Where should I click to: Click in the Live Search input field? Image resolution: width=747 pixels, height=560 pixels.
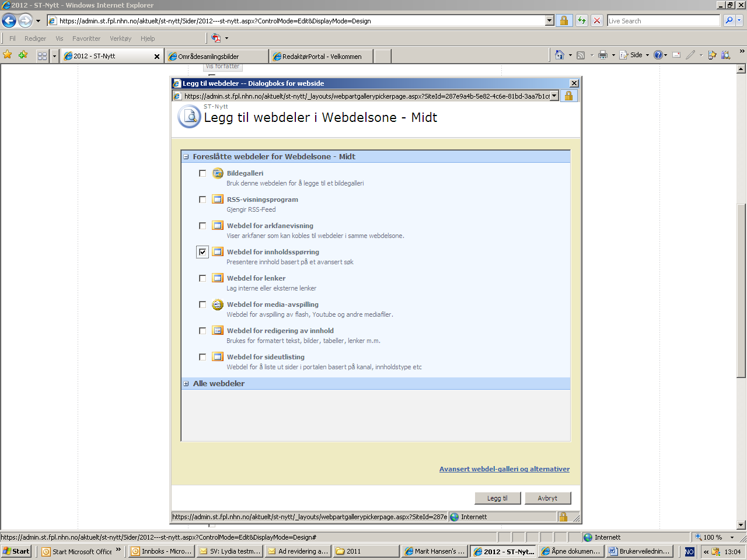click(664, 21)
